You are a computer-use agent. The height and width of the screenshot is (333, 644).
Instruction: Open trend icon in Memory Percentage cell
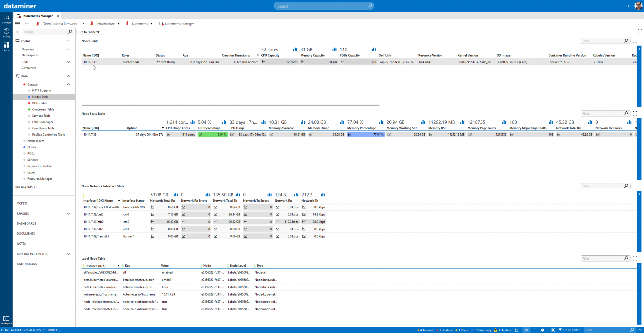[350, 135]
